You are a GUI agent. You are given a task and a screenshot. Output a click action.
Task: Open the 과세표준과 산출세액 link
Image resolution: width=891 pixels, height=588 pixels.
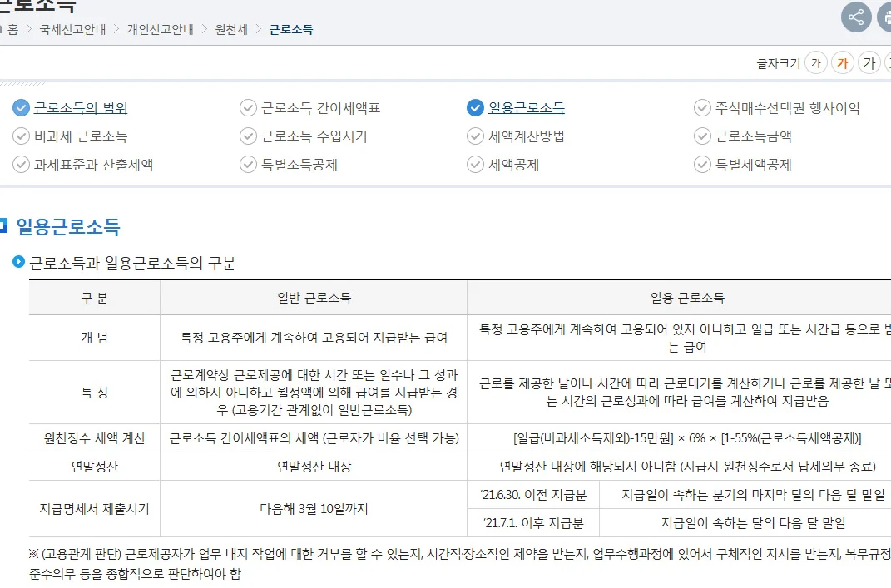[x=93, y=164]
